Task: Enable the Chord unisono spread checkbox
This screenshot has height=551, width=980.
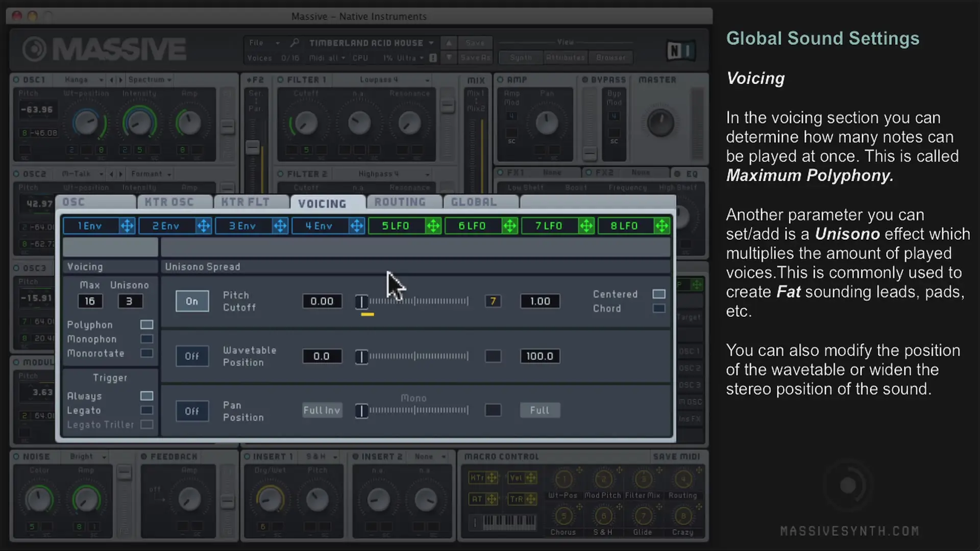Action: point(659,309)
